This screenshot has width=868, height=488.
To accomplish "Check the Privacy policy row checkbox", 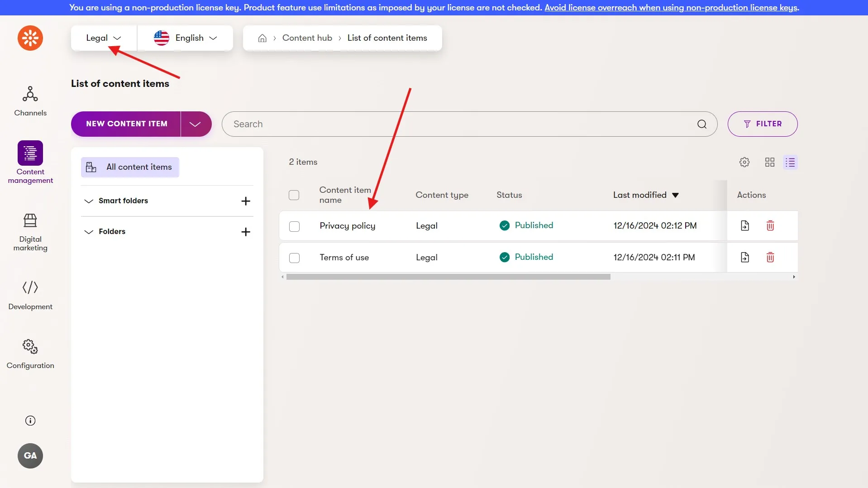I will pyautogui.click(x=295, y=226).
